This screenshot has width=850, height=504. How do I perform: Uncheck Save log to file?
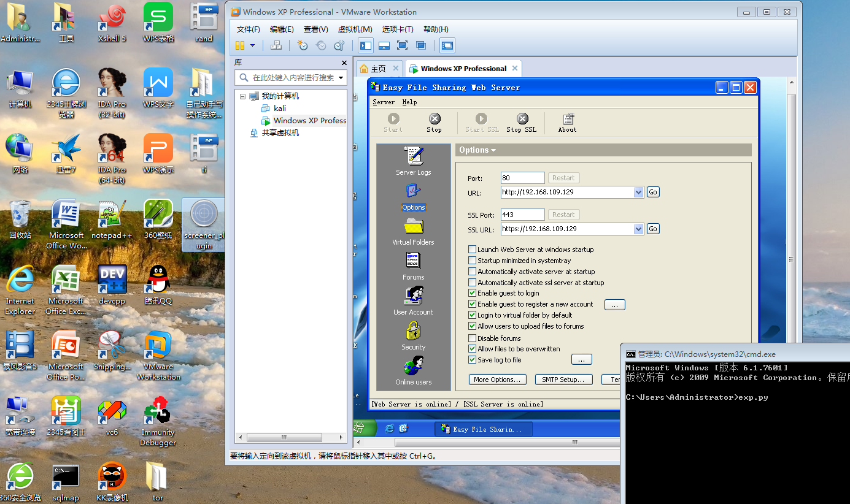pos(473,360)
